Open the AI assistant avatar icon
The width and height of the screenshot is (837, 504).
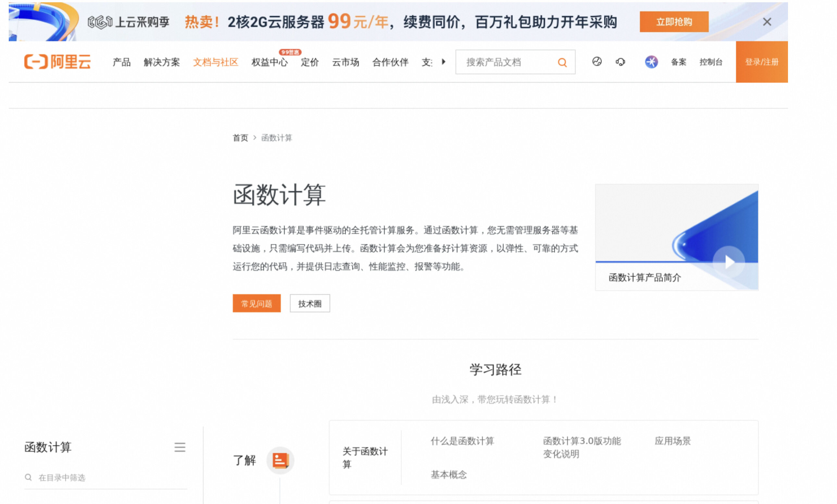652,62
